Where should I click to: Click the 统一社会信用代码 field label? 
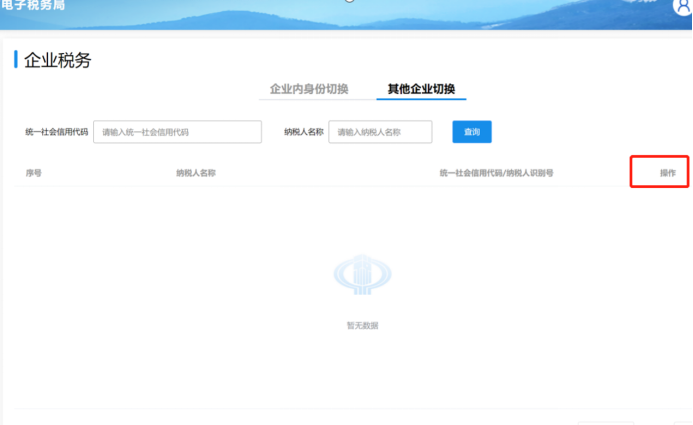point(57,132)
